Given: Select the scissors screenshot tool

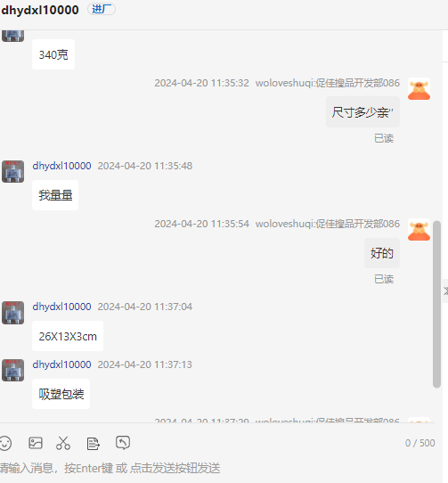Looking at the screenshot, I should pyautogui.click(x=63, y=443).
